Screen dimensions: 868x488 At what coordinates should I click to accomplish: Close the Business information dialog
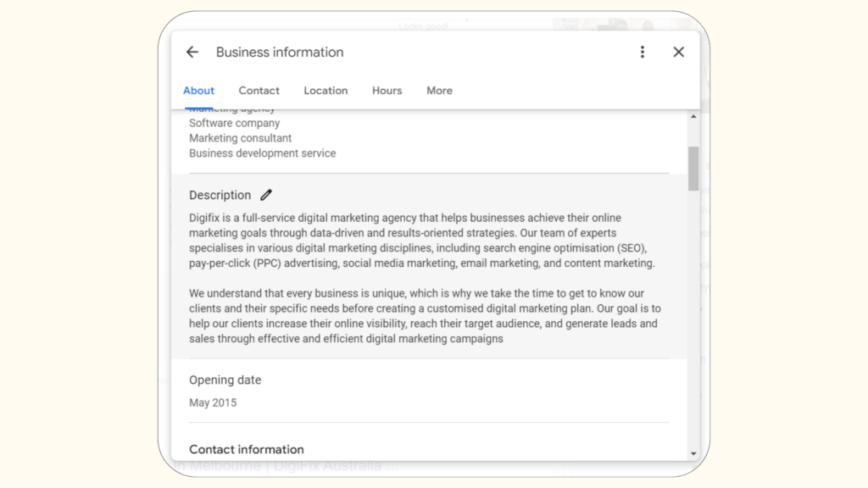click(x=679, y=52)
